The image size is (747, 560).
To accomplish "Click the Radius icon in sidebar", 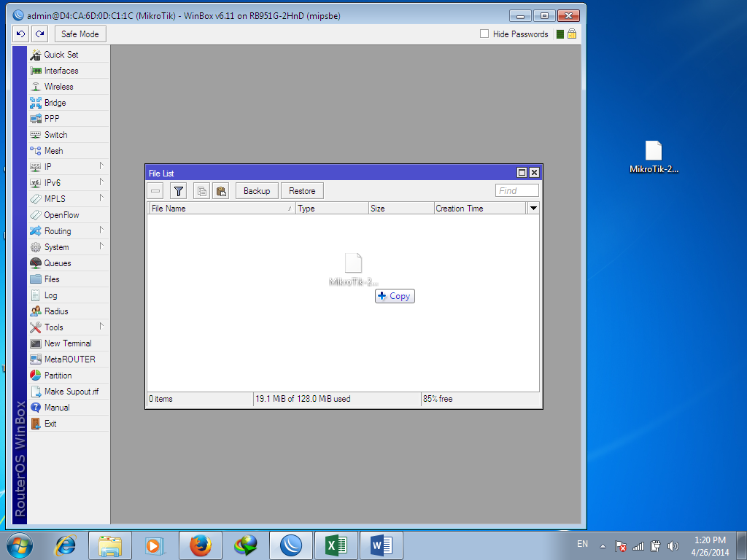I will pyautogui.click(x=36, y=311).
